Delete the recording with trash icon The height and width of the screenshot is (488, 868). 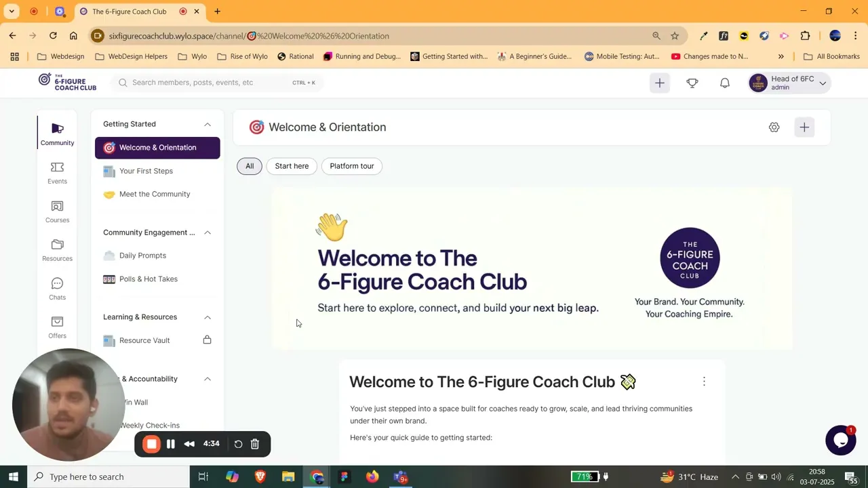tap(255, 444)
